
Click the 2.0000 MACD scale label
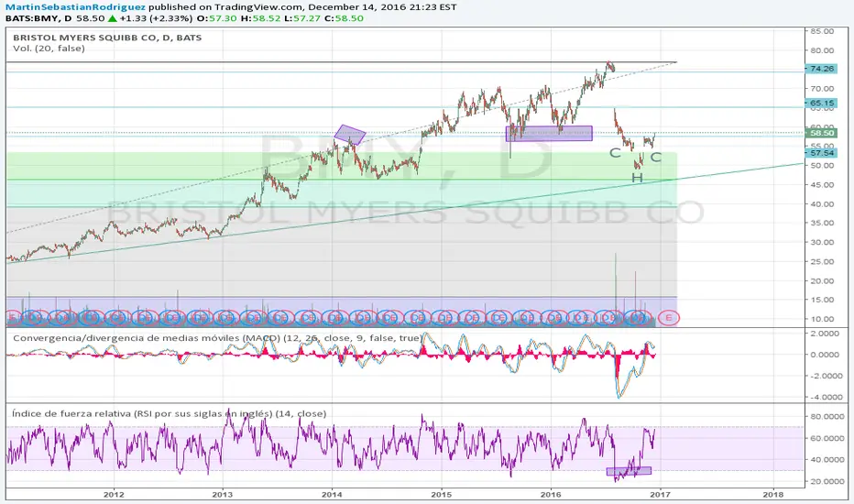826,333
